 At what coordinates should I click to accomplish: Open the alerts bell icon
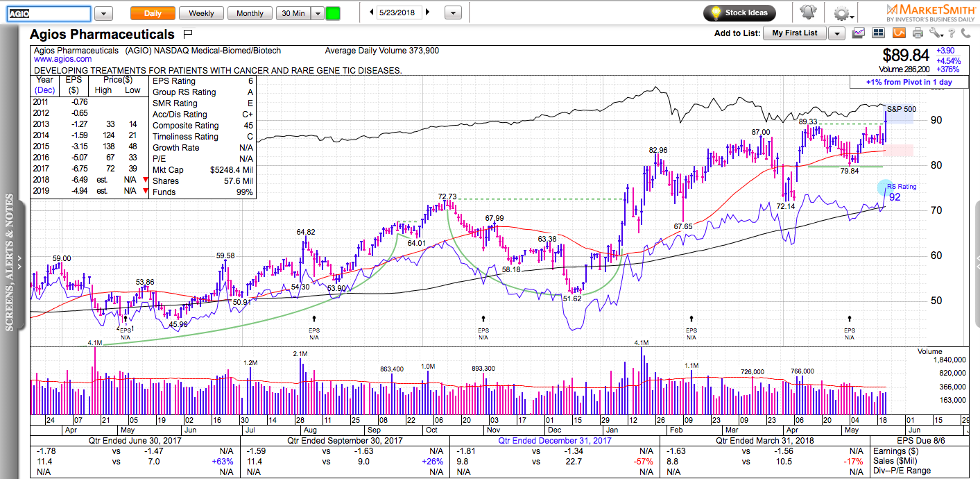pos(807,12)
